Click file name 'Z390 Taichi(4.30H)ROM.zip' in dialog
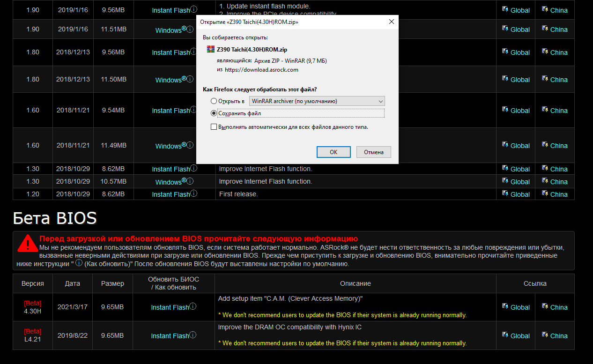593x364 pixels. click(252, 49)
